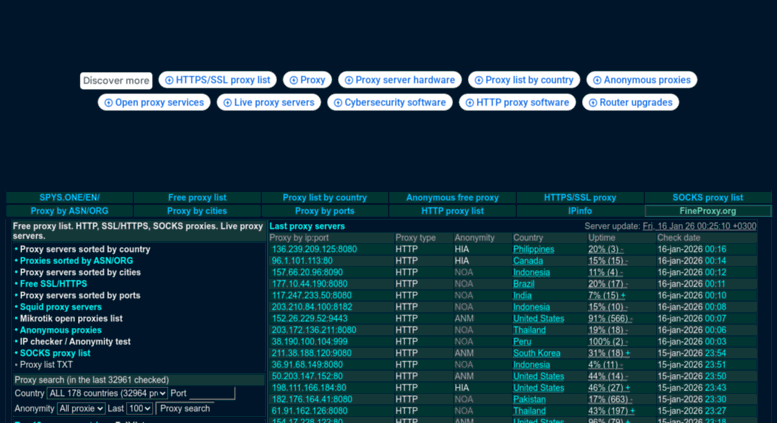This screenshot has height=423, width=777.
Task: Click the Check date column header
Action: click(x=678, y=238)
